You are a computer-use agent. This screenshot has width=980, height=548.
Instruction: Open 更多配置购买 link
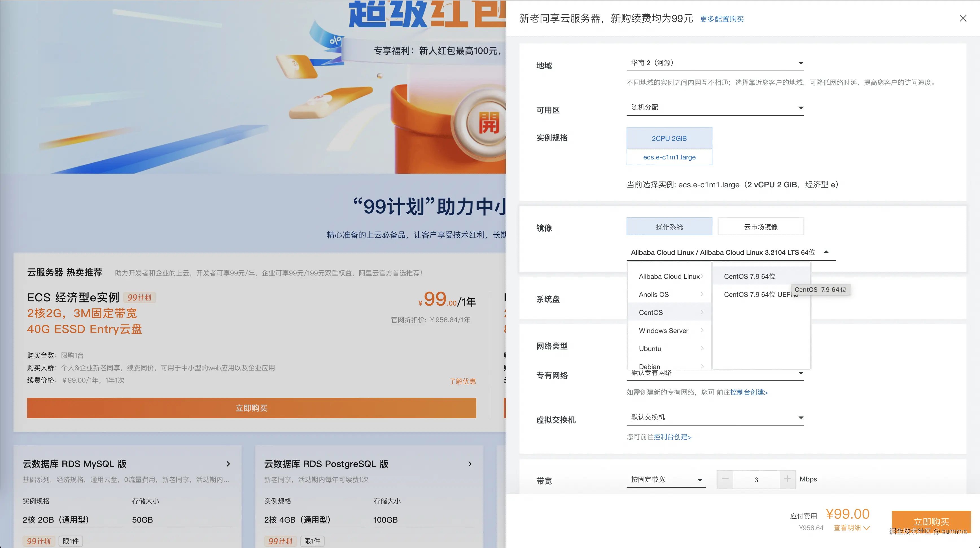(x=722, y=19)
